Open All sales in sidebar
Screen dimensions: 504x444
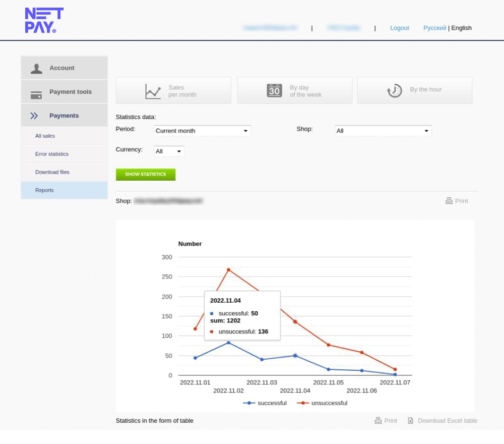[x=45, y=136]
